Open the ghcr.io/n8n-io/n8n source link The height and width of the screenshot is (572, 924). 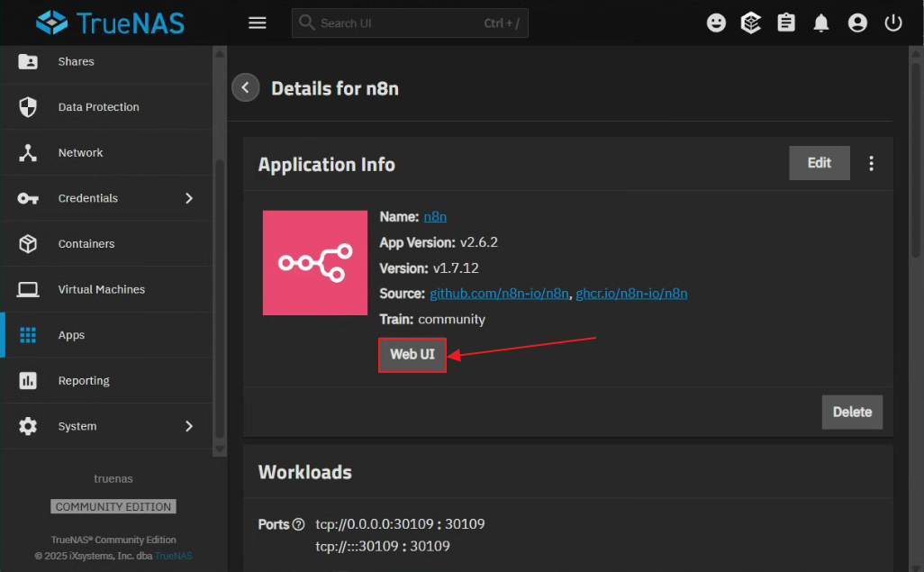tap(631, 294)
